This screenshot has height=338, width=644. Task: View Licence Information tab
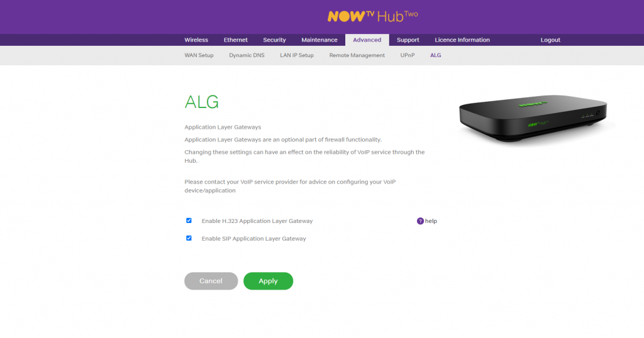pyautogui.click(x=462, y=40)
